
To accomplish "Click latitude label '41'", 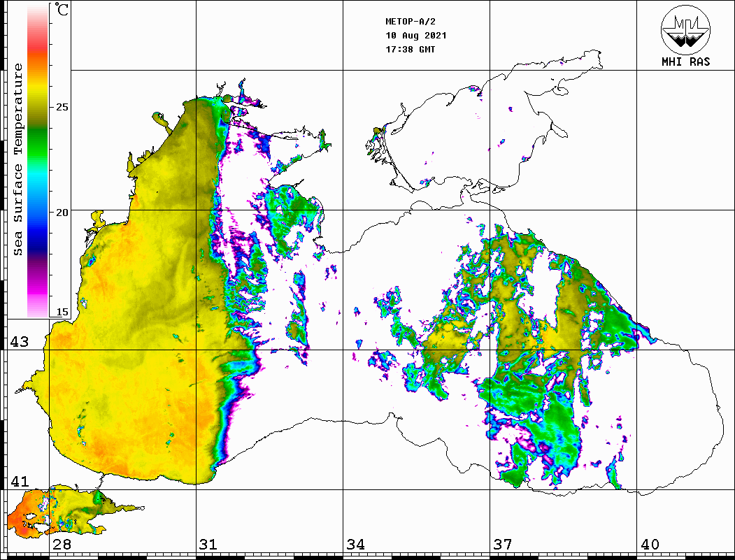I will pos(19,481).
